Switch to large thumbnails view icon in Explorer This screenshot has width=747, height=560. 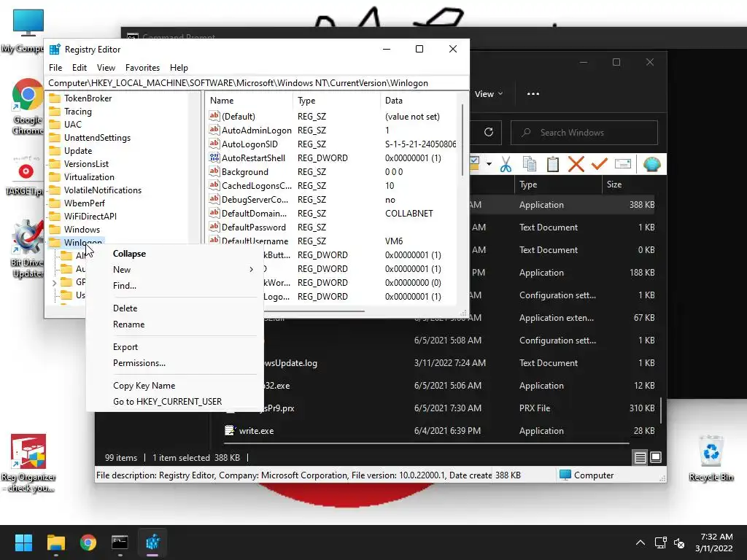[x=656, y=458]
